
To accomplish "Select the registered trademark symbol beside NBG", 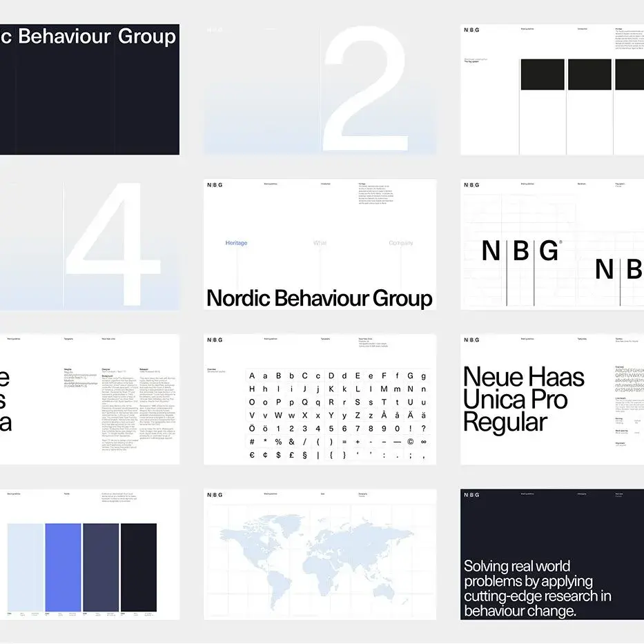I will click(560, 242).
